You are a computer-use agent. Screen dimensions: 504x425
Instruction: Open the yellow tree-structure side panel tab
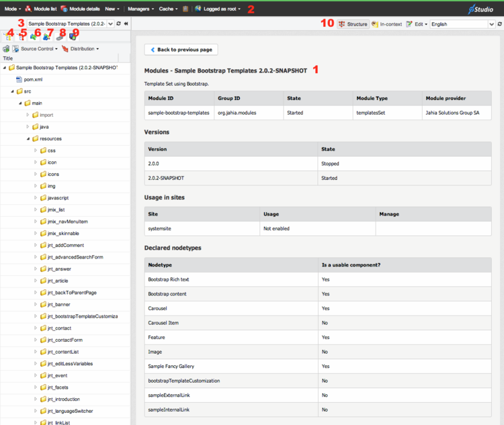pos(9,38)
